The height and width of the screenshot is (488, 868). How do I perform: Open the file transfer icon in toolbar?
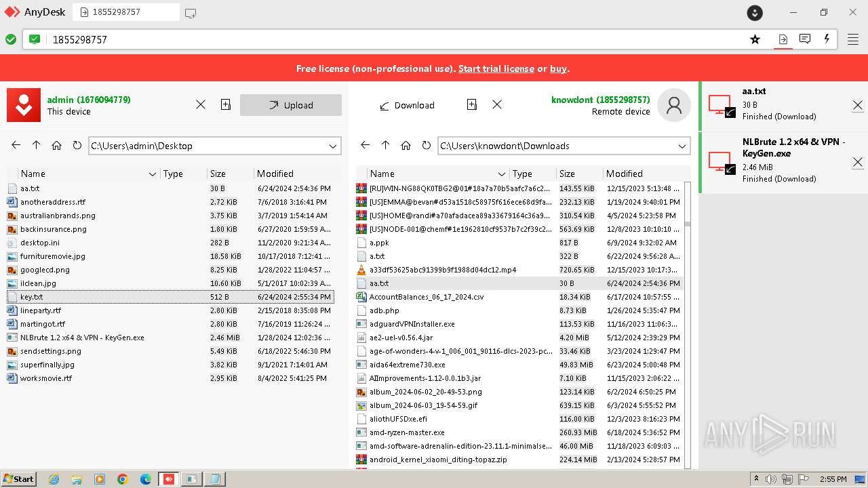coord(783,39)
